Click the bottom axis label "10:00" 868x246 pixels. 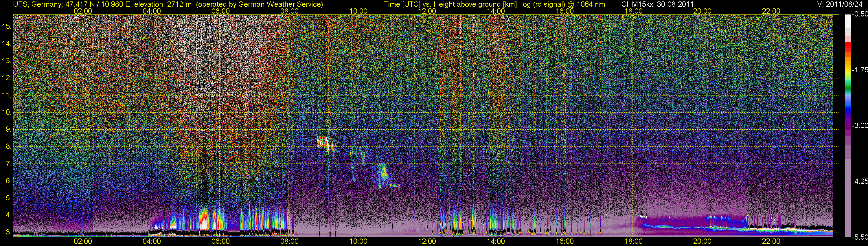click(x=358, y=241)
